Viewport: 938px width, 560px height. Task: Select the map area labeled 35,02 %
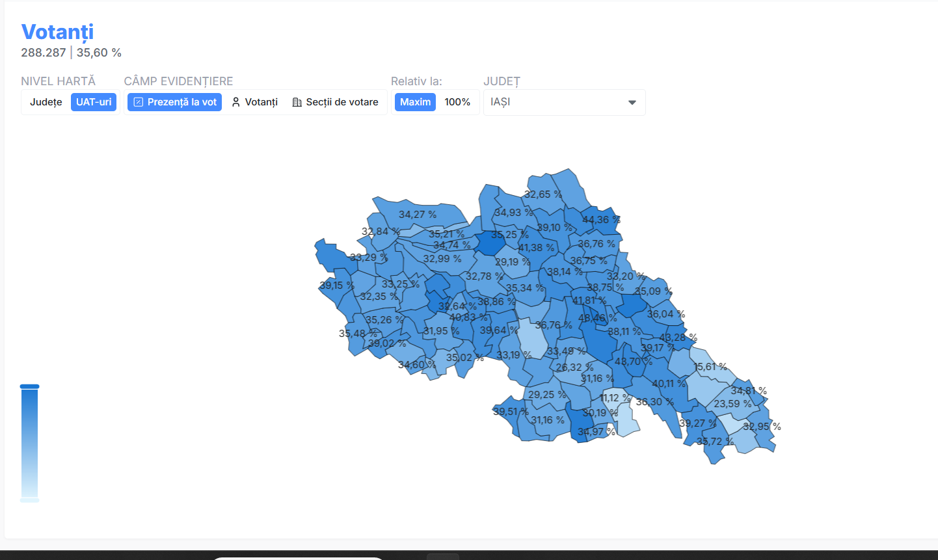tap(465, 358)
